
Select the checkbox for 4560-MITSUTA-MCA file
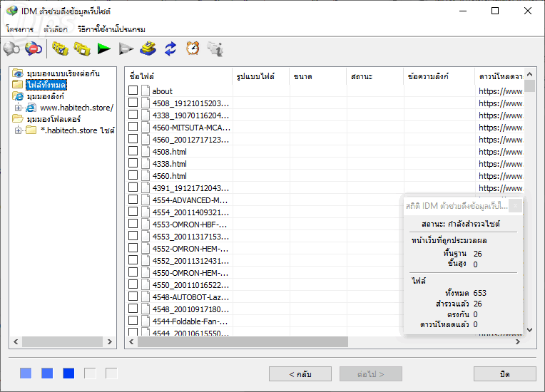[x=133, y=127]
